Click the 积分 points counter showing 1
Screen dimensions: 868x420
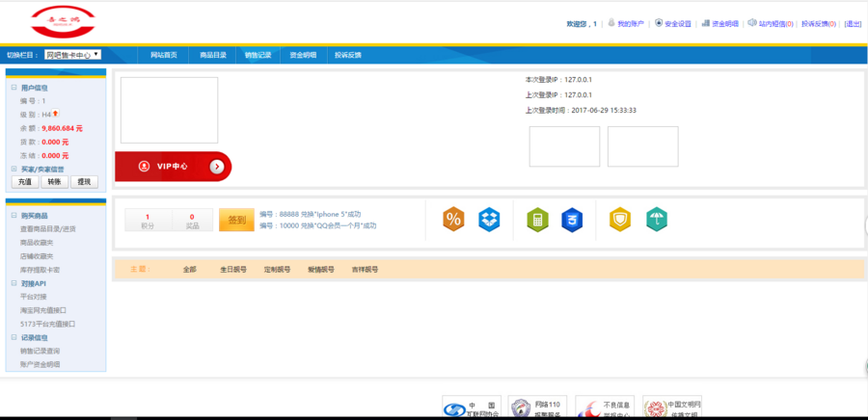pyautogui.click(x=148, y=220)
